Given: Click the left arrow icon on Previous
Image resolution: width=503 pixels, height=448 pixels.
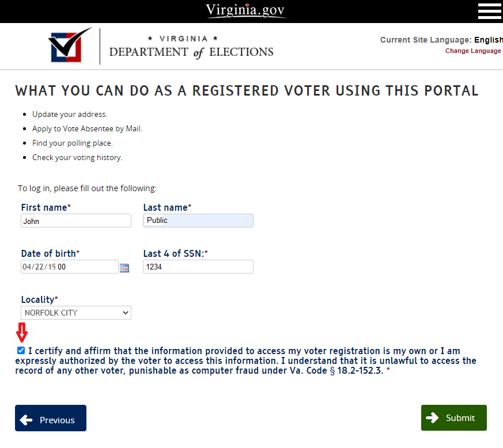Looking at the screenshot, I should pyautogui.click(x=26, y=420).
